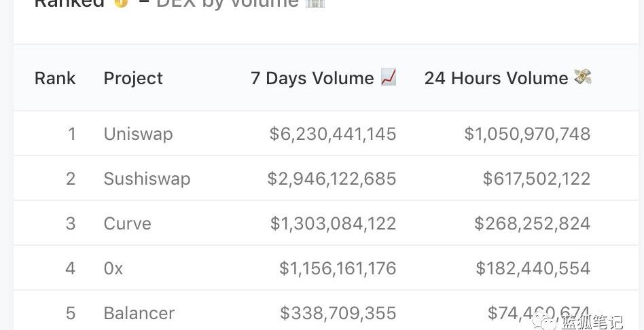Select 0x 7-day volume $1,156,161,176
This screenshot has height=330, width=644.
click(x=338, y=268)
